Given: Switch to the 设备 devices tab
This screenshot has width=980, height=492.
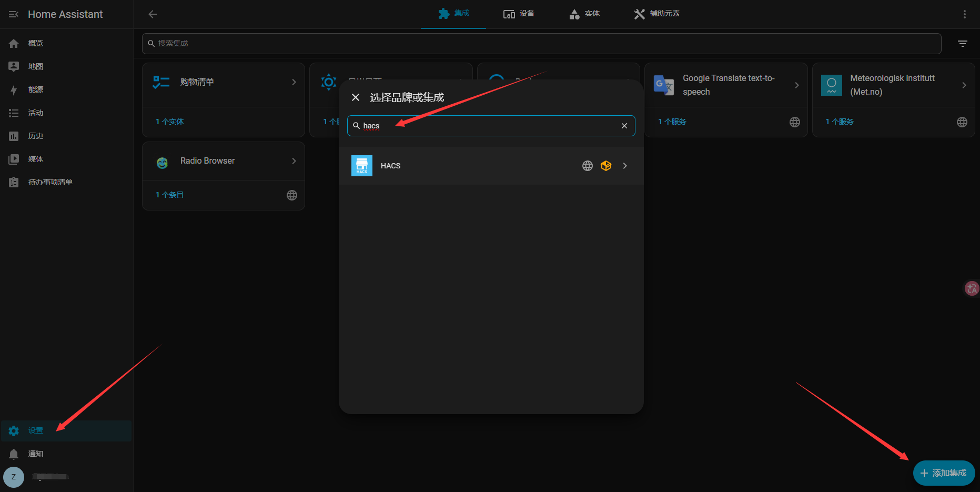Looking at the screenshot, I should click(x=519, y=14).
